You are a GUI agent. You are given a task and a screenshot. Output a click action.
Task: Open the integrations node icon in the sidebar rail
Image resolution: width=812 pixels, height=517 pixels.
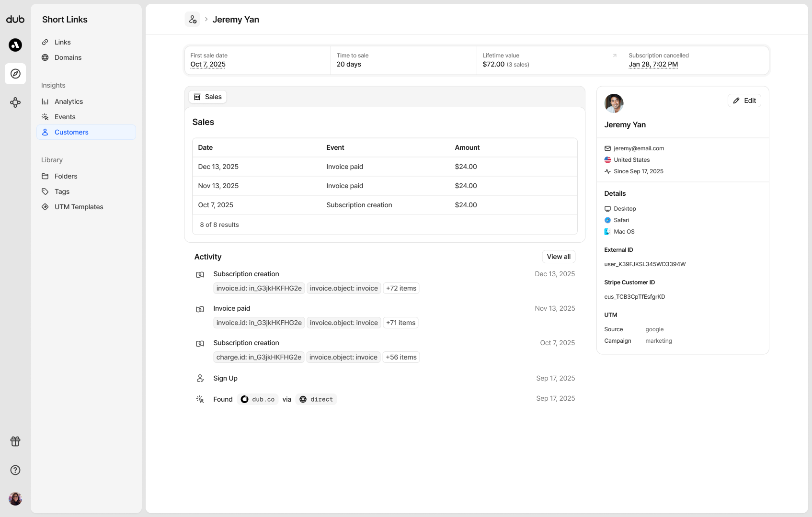coord(15,102)
